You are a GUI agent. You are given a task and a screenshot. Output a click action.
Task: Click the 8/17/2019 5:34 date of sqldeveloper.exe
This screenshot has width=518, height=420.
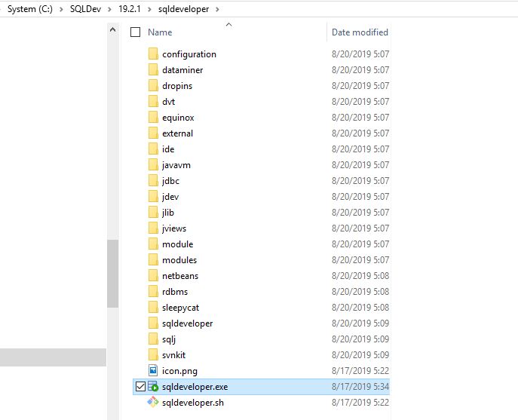360,386
